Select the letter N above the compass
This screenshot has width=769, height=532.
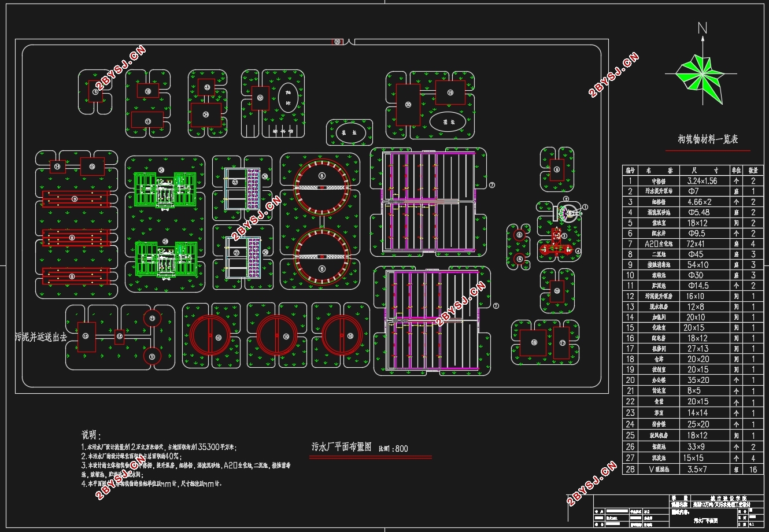(x=703, y=27)
